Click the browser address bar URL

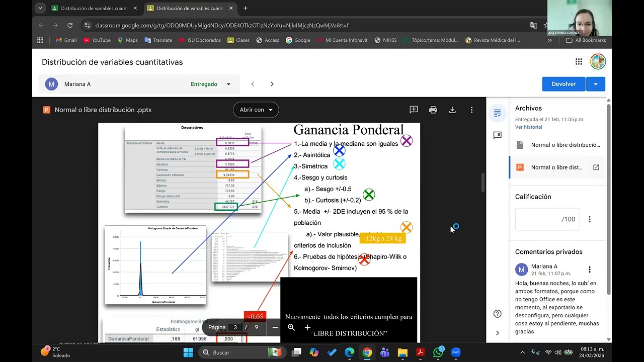point(222,25)
